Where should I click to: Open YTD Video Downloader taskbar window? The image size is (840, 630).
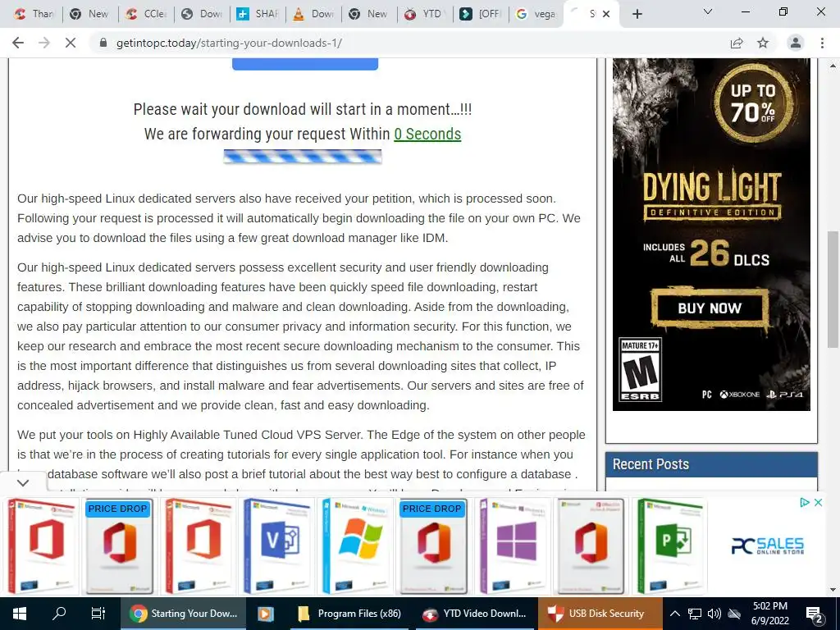tap(473, 614)
